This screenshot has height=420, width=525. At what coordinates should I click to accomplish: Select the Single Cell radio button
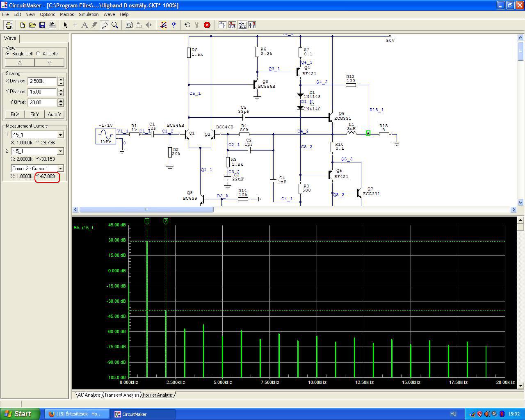(8, 54)
